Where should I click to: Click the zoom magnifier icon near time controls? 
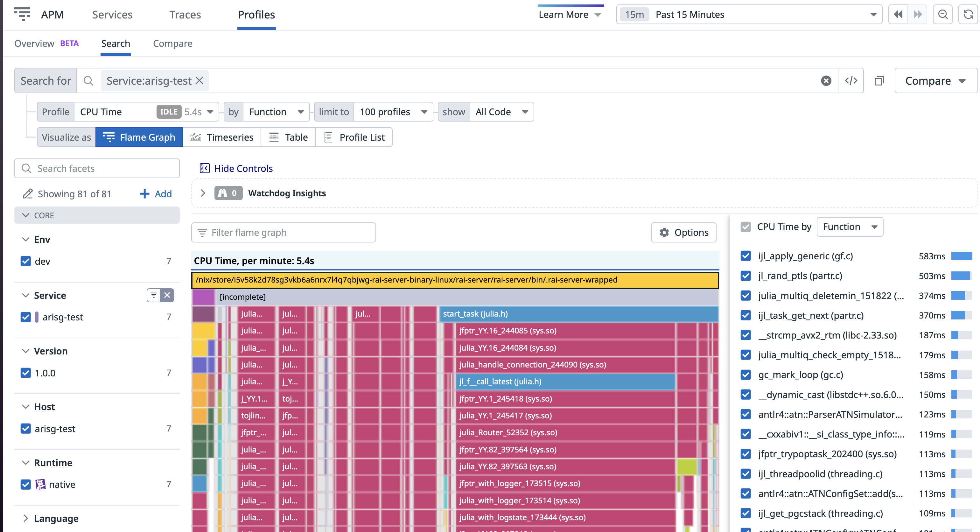pos(943,14)
